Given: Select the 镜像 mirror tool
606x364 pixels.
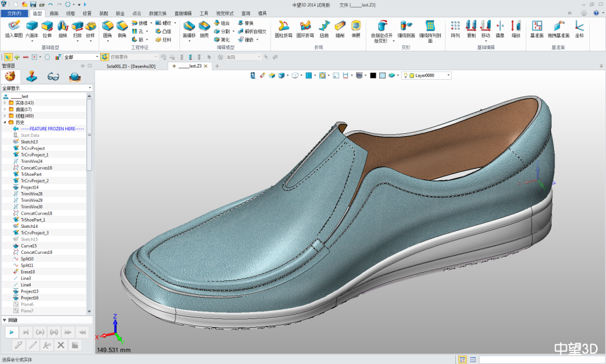Looking at the screenshot, I should coord(500,26).
